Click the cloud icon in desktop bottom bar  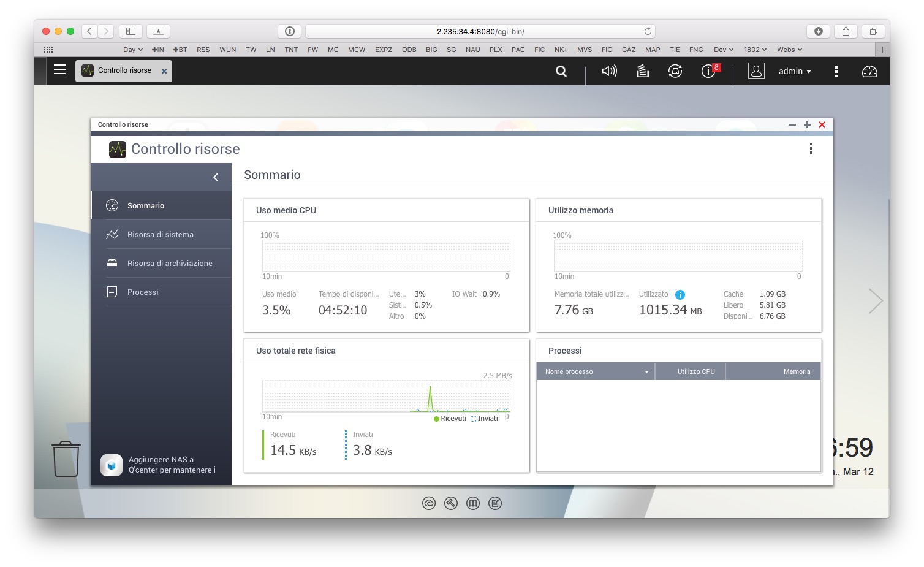[x=429, y=503]
